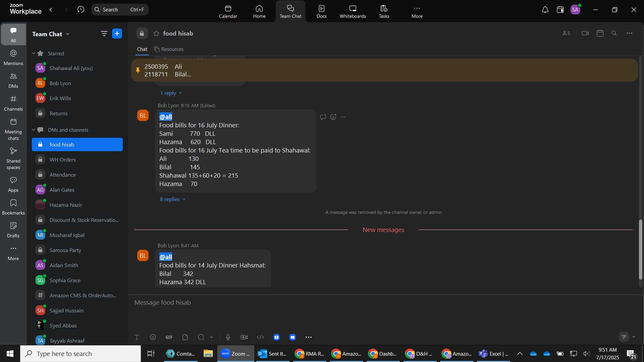The height and width of the screenshot is (362, 644).
Task: Open Shared spaces in the sidebar
Action: pyautogui.click(x=13, y=159)
